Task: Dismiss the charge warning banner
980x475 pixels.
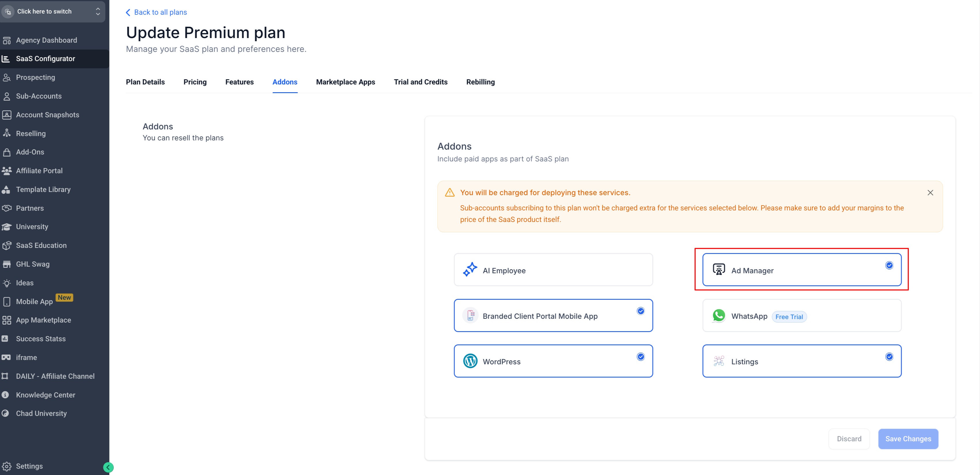Action: coord(930,193)
